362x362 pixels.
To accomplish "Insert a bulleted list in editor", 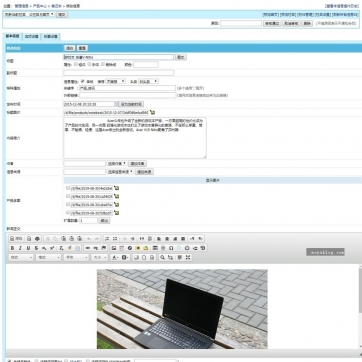I will tap(115, 239).
